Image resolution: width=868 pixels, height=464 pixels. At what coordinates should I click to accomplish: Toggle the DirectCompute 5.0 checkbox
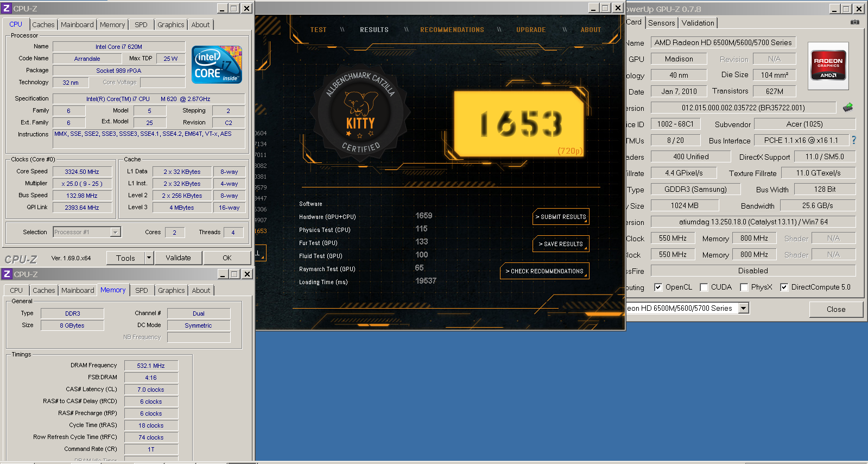coord(784,287)
